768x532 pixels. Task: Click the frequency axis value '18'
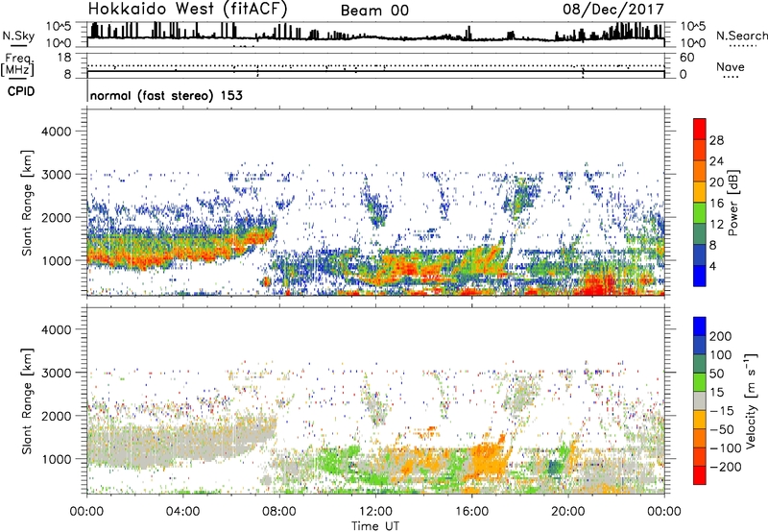click(x=63, y=58)
